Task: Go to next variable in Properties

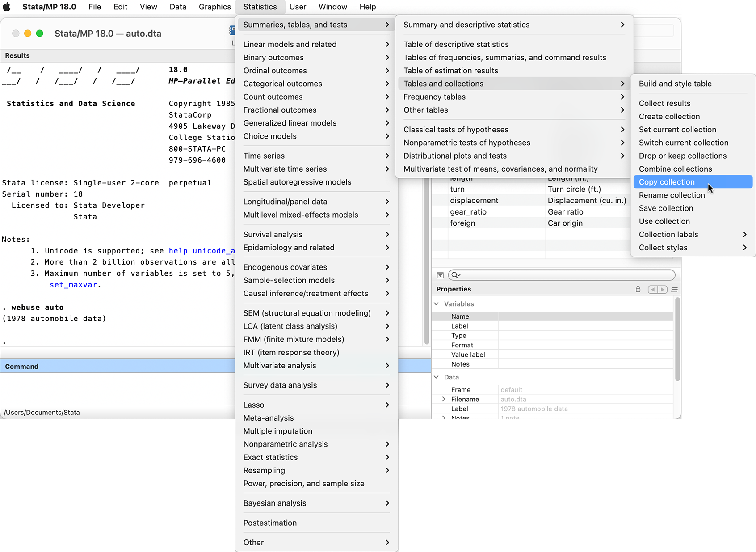Action: coord(663,290)
